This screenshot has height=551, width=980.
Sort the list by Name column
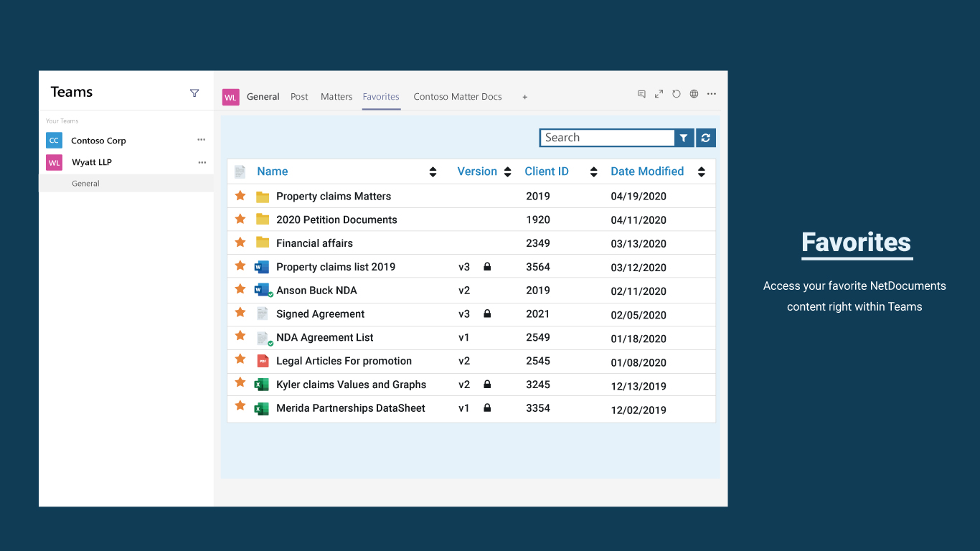(x=273, y=171)
